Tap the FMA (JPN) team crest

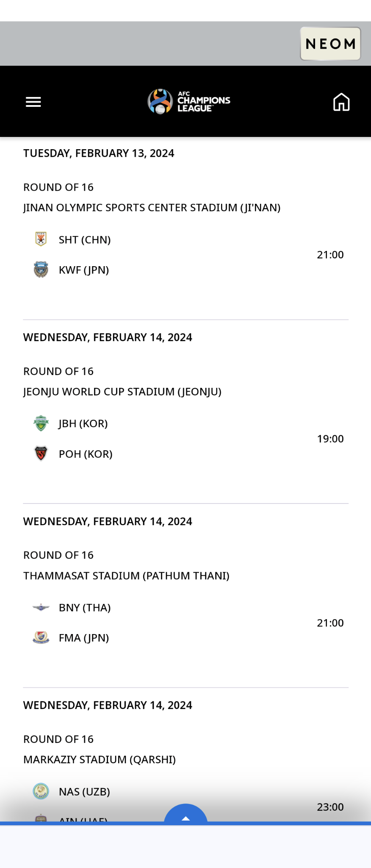coord(41,637)
